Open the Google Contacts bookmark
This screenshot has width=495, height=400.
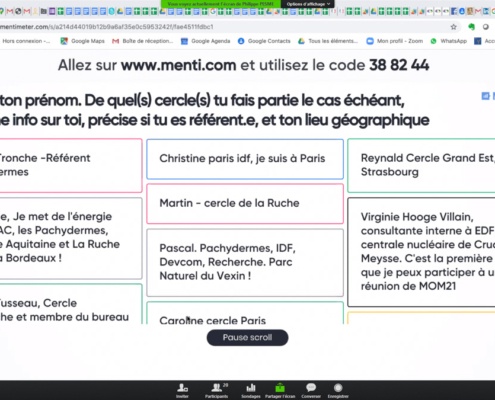(264, 41)
